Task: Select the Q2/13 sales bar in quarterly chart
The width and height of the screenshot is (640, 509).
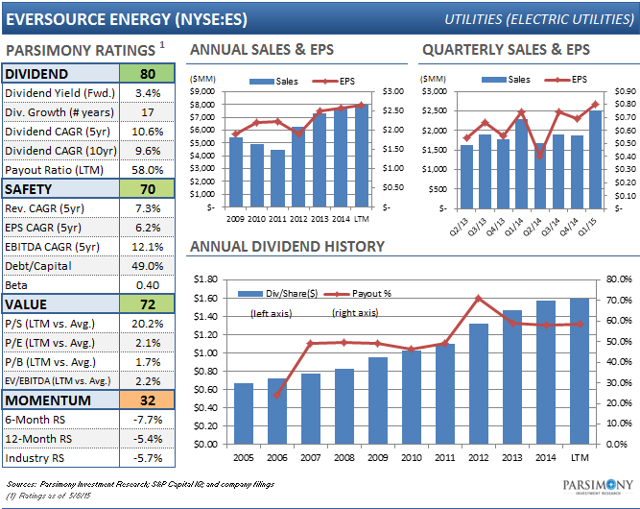Action: tap(467, 177)
